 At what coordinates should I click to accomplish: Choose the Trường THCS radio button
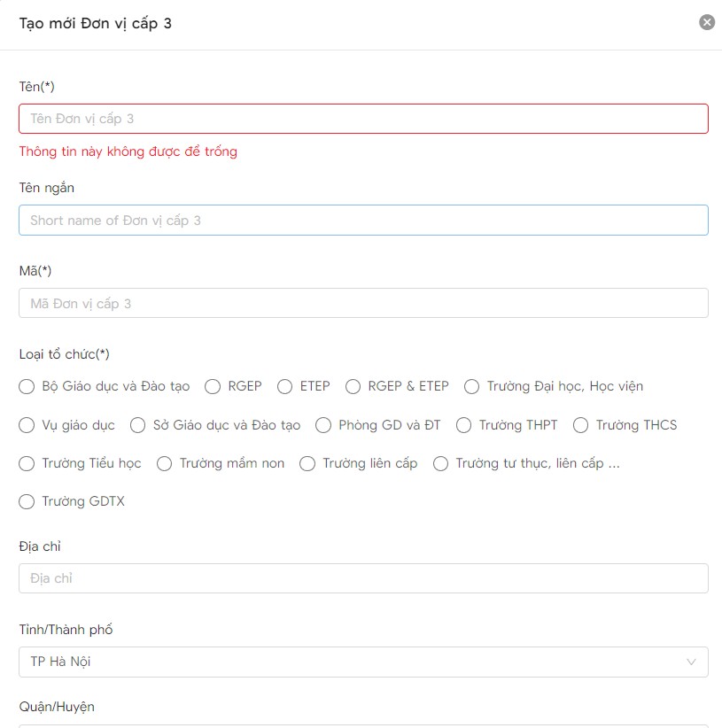(x=581, y=425)
